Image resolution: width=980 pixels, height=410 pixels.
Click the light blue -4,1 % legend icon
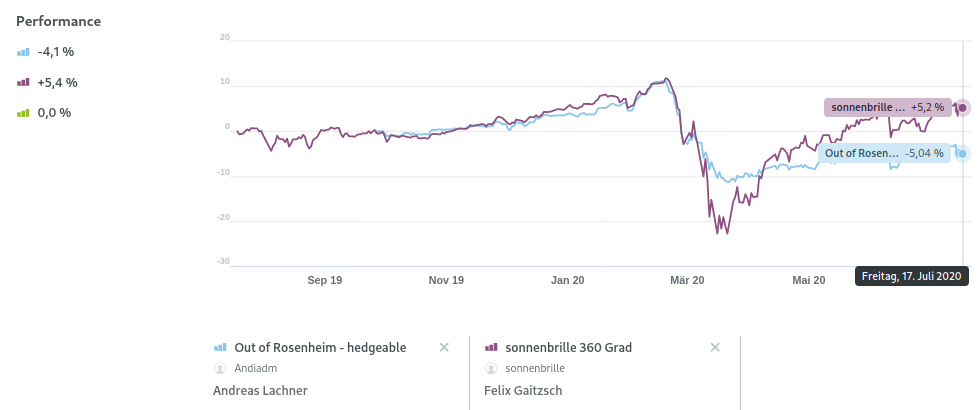coord(23,52)
